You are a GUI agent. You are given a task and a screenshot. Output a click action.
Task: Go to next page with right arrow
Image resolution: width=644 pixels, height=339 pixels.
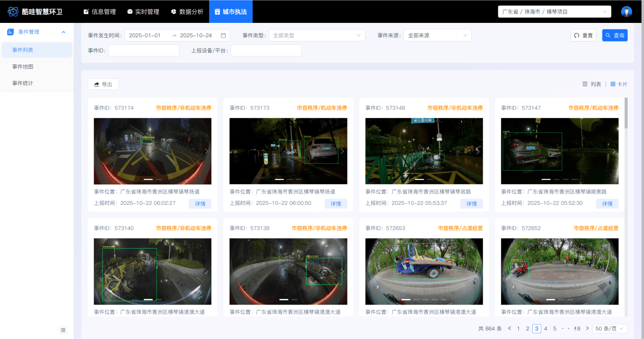[x=587, y=328]
